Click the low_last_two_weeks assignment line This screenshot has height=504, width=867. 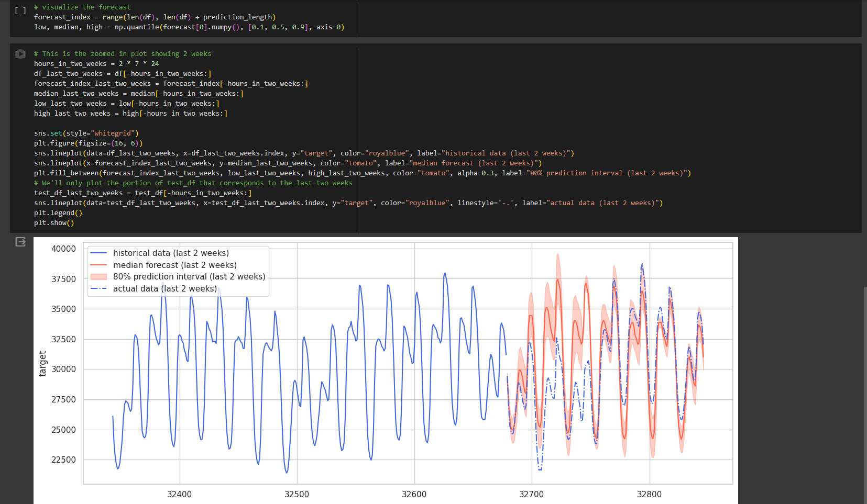pos(127,103)
